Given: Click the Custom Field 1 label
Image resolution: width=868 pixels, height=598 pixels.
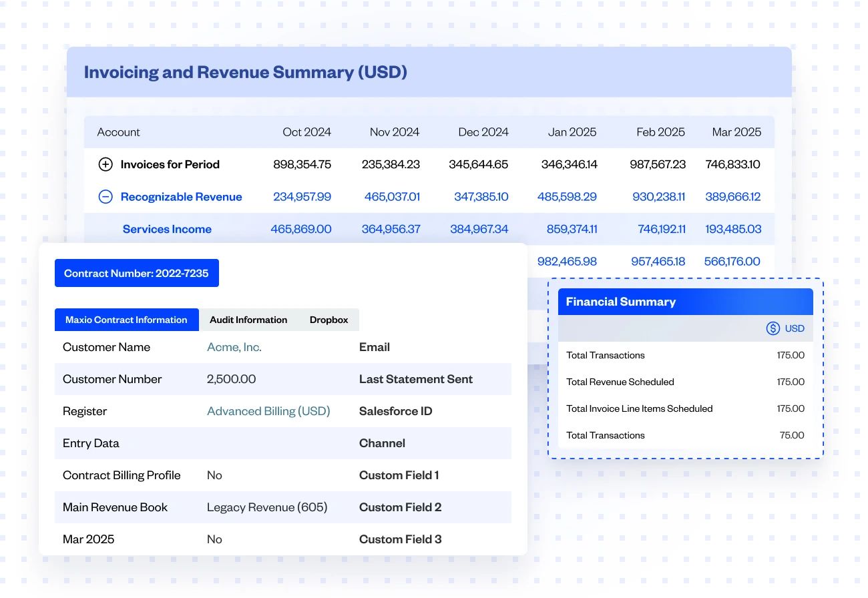Looking at the screenshot, I should pos(399,475).
